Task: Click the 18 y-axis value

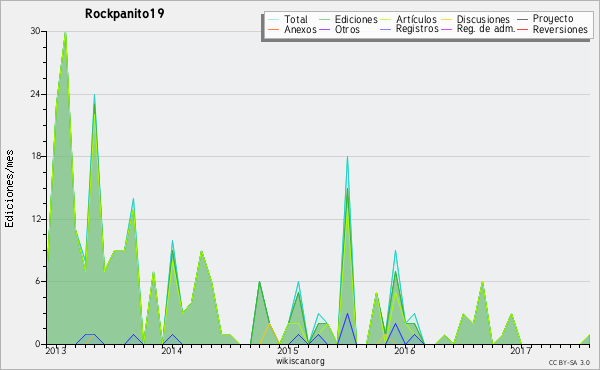Action: (36, 156)
